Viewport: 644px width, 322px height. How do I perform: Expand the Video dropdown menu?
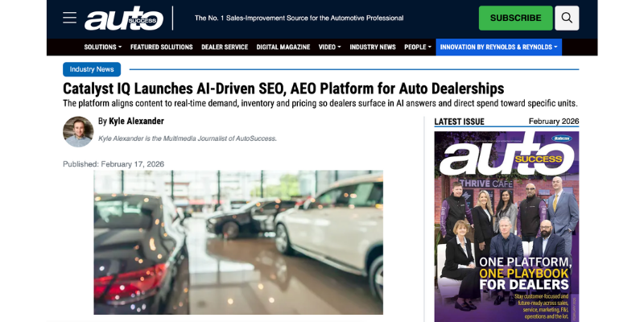pos(330,47)
